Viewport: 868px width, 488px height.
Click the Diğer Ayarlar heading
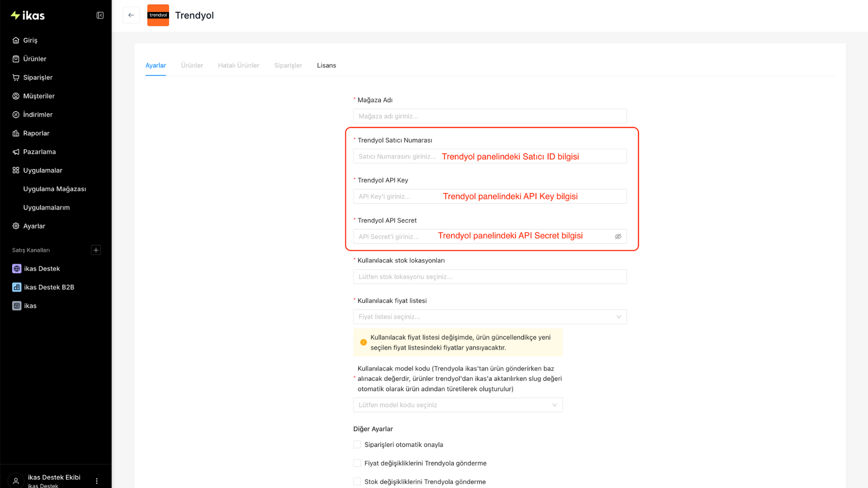[x=373, y=429]
